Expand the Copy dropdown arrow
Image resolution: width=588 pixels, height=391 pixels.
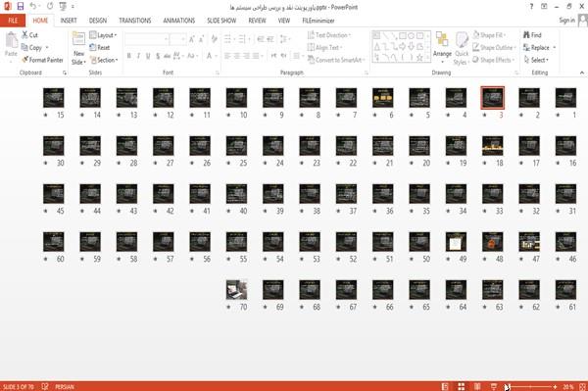(x=47, y=47)
